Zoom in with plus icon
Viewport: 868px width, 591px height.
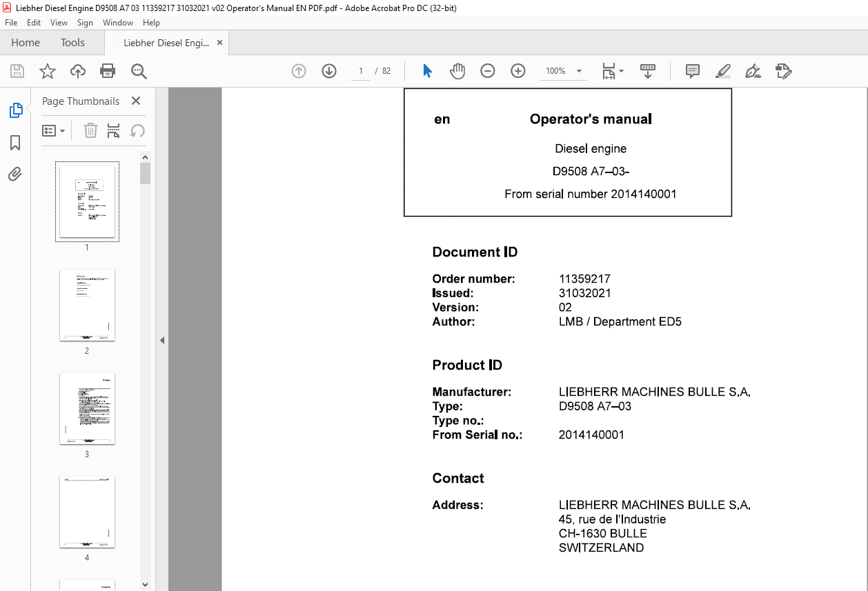pyautogui.click(x=518, y=71)
